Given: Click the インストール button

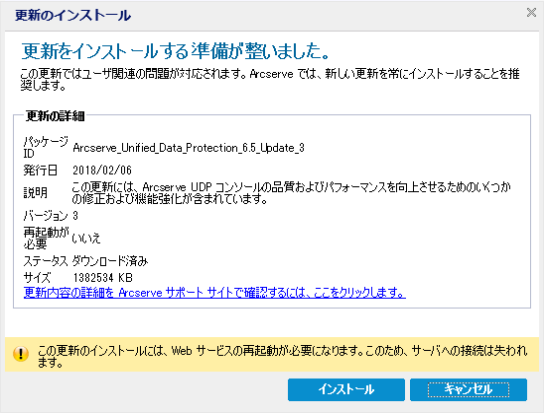Looking at the screenshot, I should [346, 389].
